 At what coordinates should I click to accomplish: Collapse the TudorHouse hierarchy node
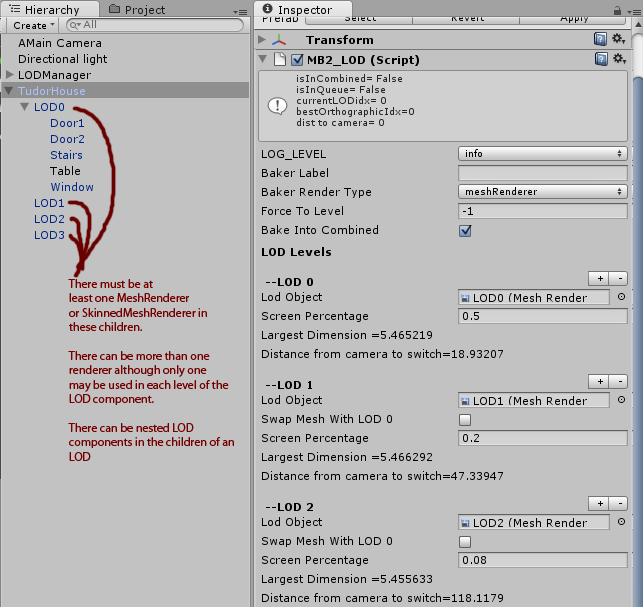(10, 91)
